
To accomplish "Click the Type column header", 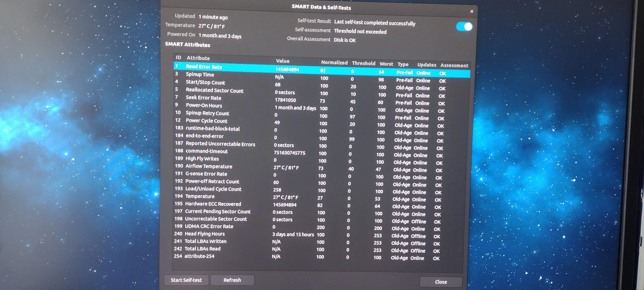I will tap(403, 64).
